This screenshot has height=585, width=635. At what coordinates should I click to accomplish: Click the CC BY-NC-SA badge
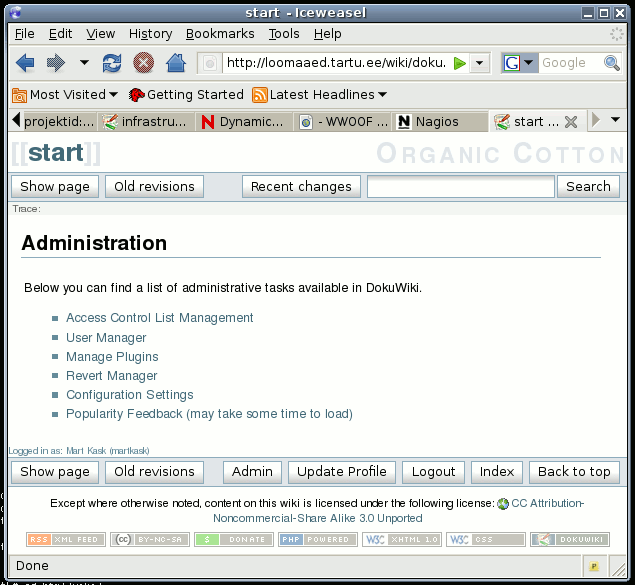pyautogui.click(x=149, y=540)
